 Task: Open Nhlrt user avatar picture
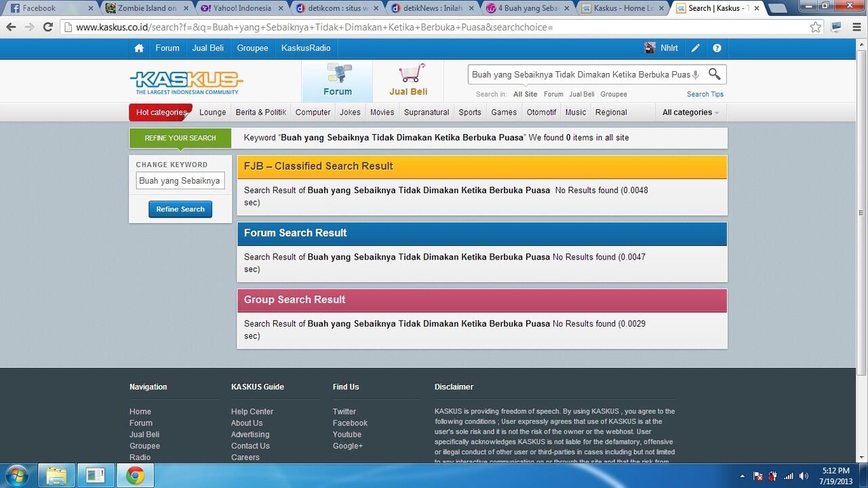click(x=650, y=48)
